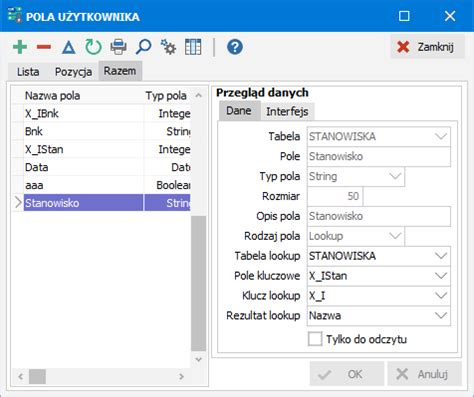The height and width of the screenshot is (397, 474).
Task: Switch to the Pozycja tab
Action: click(x=73, y=72)
